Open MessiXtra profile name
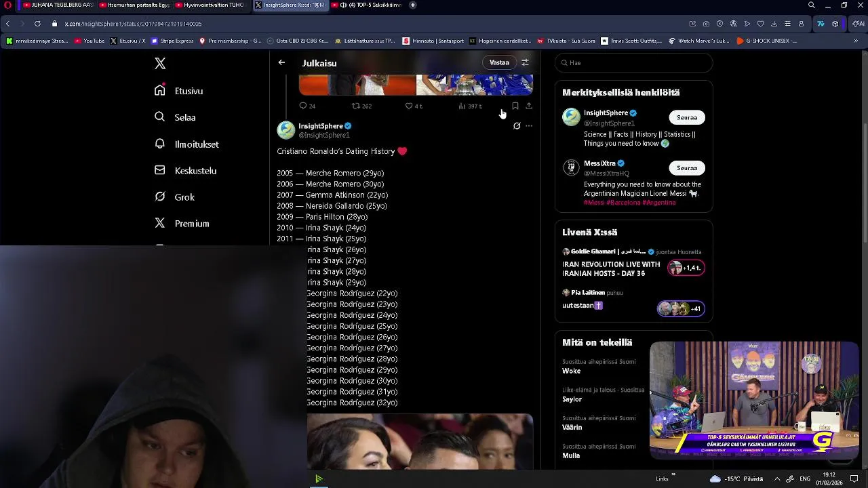The width and height of the screenshot is (868, 488). pos(599,163)
